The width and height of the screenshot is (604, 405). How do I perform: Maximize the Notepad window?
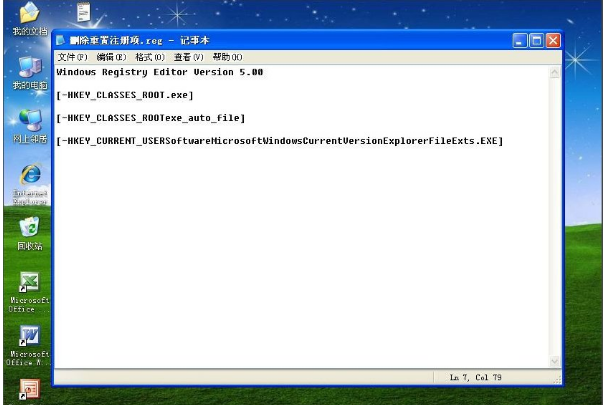pyautogui.click(x=536, y=41)
